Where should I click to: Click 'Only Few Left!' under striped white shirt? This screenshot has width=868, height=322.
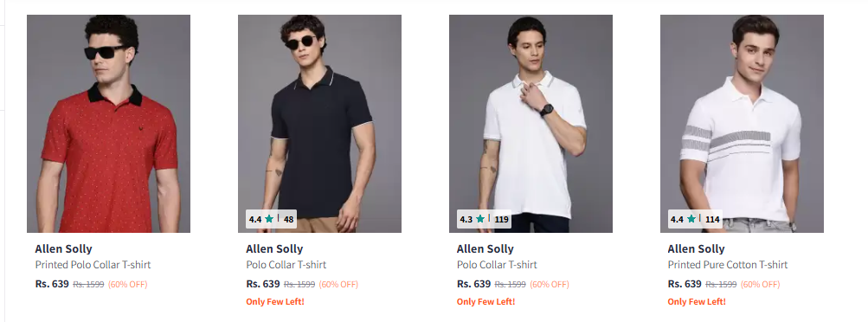point(697,301)
